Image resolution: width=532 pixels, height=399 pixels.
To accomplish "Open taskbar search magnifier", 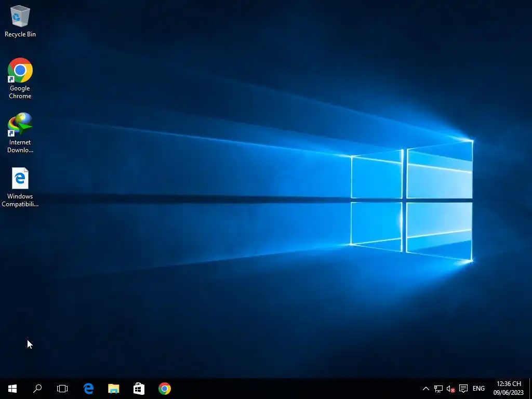I will pyautogui.click(x=37, y=389).
